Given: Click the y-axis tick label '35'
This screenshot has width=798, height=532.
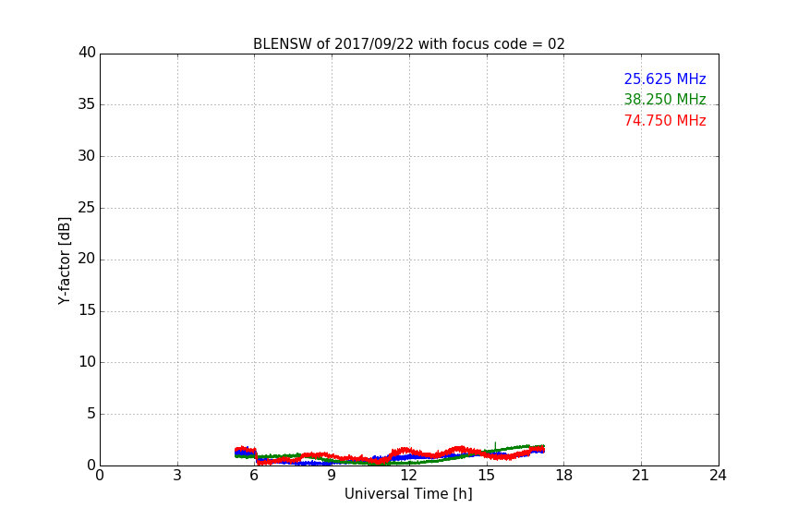Looking at the screenshot, I should pyautogui.click(x=87, y=104).
